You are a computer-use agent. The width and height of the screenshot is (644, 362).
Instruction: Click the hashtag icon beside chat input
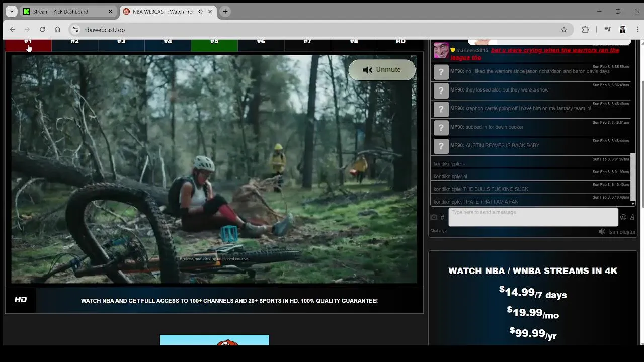click(442, 217)
